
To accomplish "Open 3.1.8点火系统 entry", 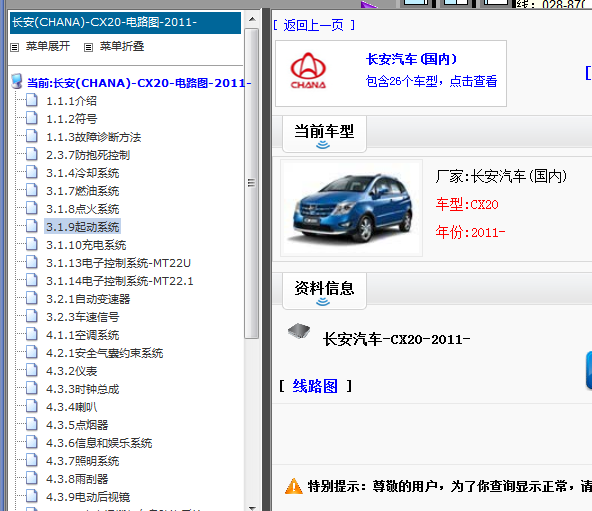I will coord(82,209).
